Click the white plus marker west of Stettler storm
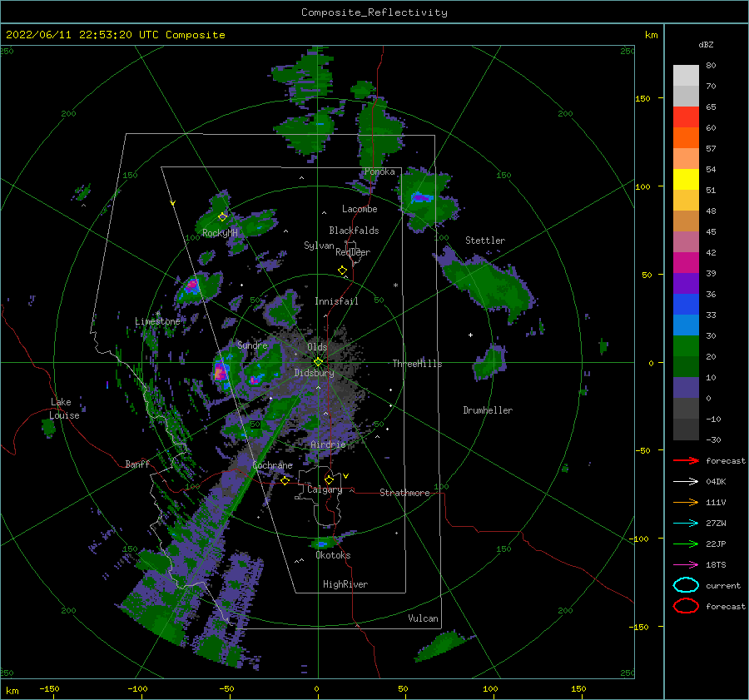Viewport: 749px width, 700px height. click(470, 335)
